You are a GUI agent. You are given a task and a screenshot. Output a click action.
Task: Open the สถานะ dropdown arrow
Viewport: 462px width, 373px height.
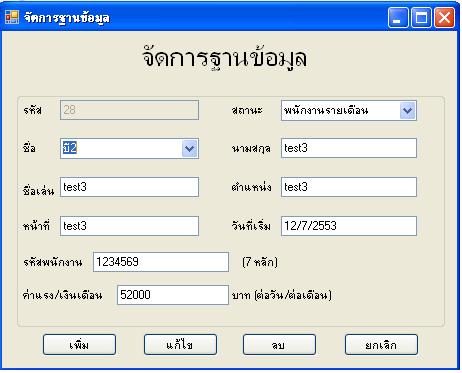(x=407, y=110)
